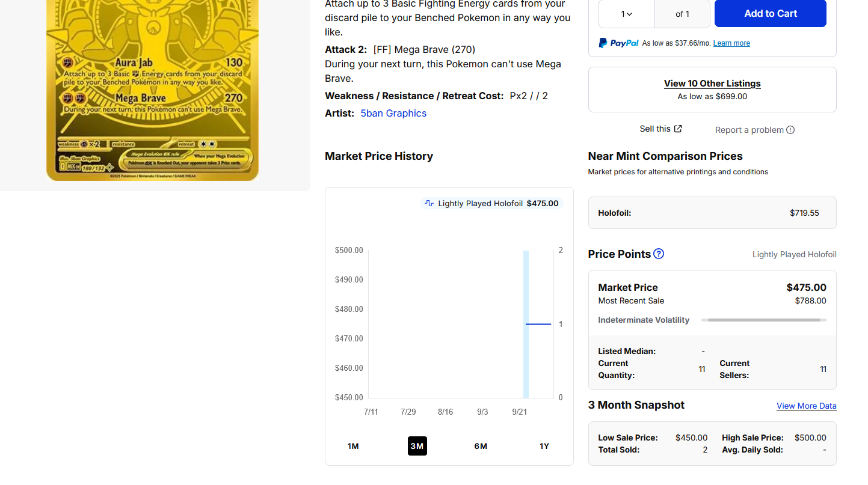Click the Lightly Played Holofoil legend label

coord(480,203)
